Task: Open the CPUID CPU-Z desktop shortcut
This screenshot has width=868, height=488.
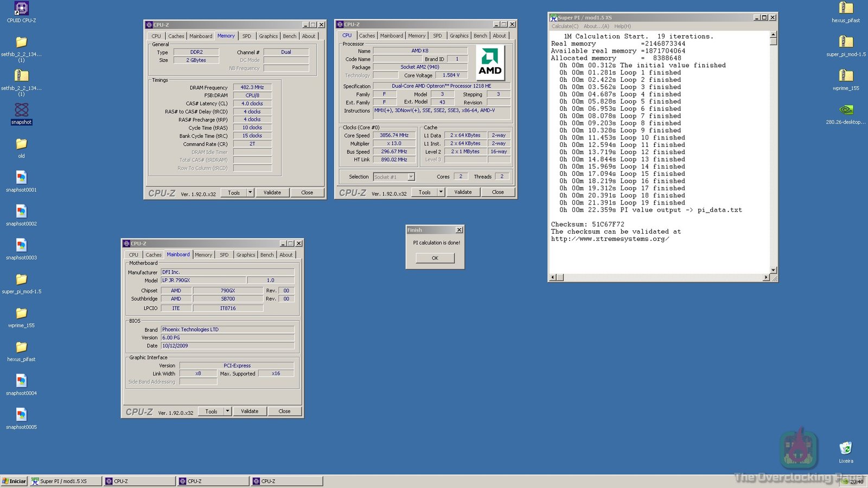Action: 21,10
